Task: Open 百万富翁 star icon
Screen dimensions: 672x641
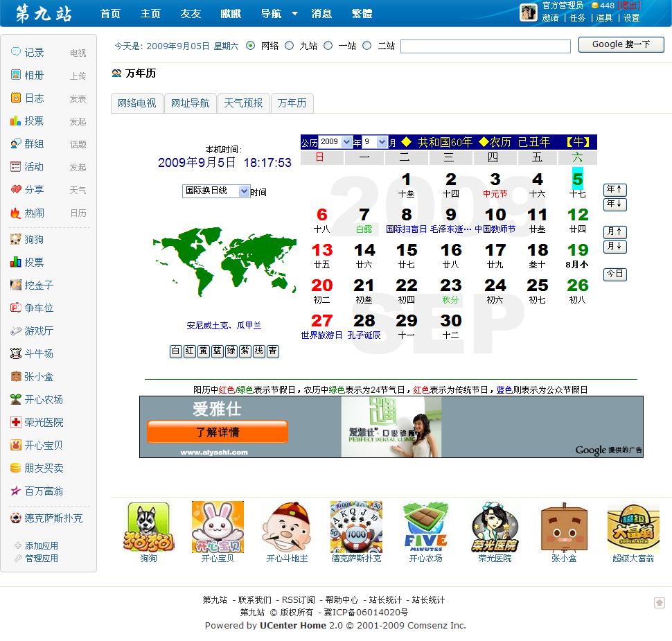Action: tap(16, 491)
